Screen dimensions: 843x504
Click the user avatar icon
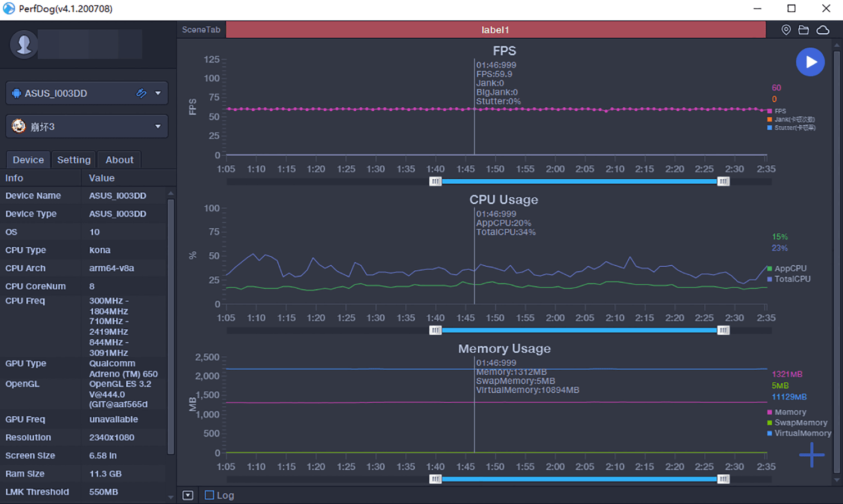[x=24, y=44]
